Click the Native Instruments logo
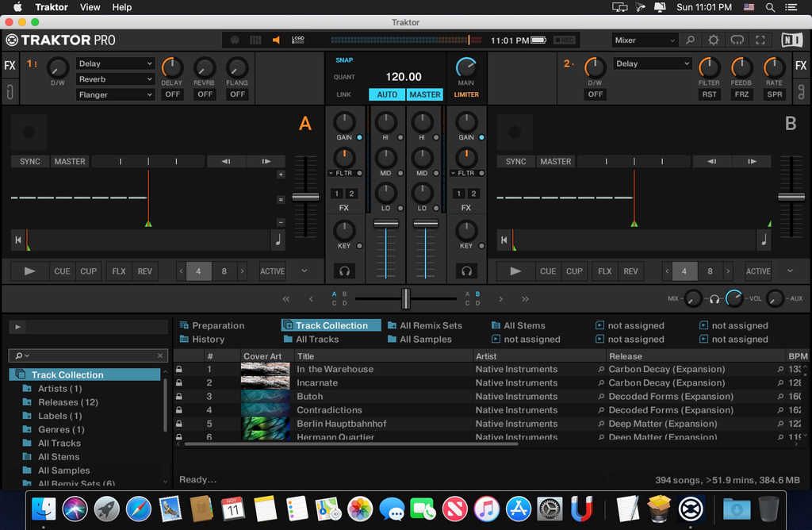812x530 pixels. click(791, 39)
